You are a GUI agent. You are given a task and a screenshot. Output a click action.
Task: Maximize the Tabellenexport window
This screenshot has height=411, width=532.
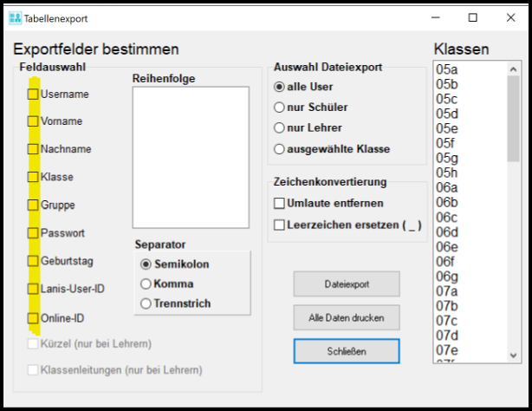[472, 17]
